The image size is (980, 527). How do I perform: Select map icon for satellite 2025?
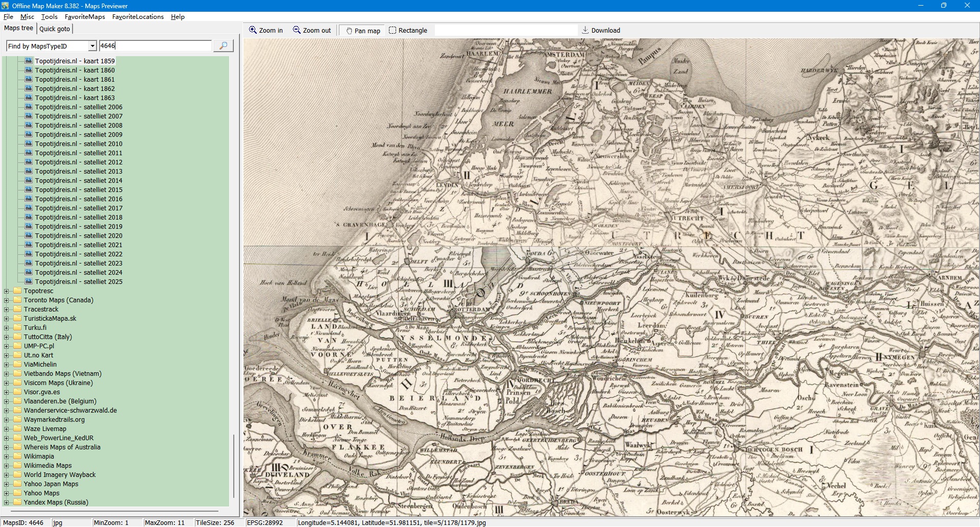pyautogui.click(x=29, y=282)
